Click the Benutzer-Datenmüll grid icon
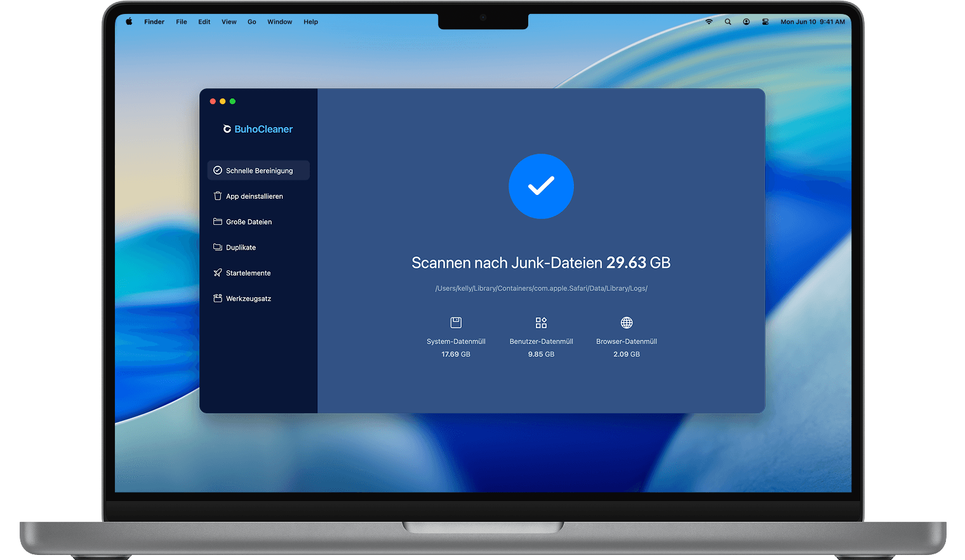Screen dimensions: 965x560 click(x=541, y=323)
